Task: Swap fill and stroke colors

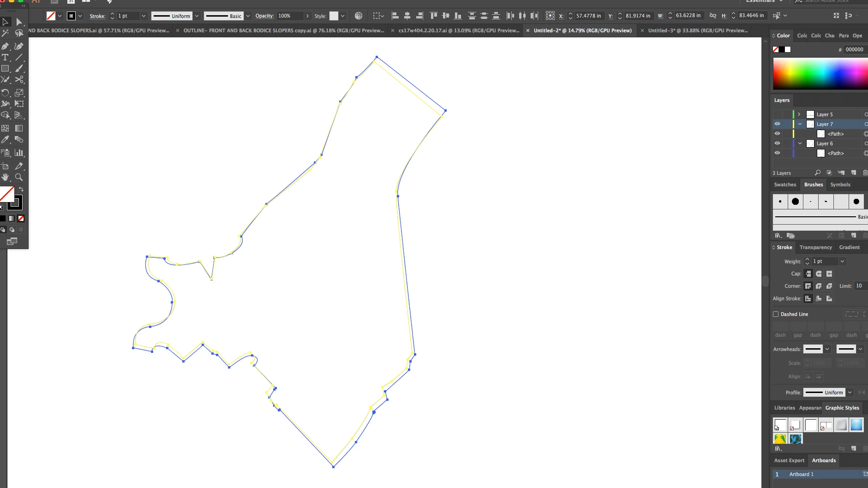Action: (21, 189)
